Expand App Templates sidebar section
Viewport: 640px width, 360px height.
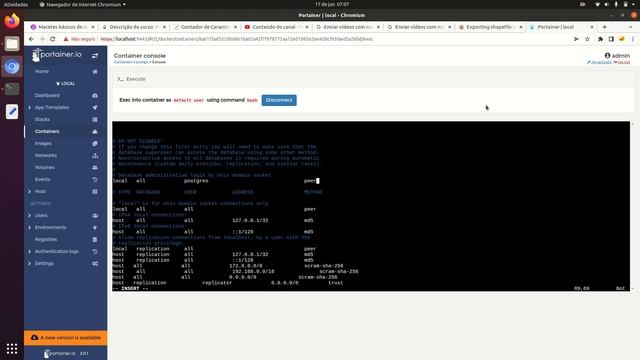29,107
